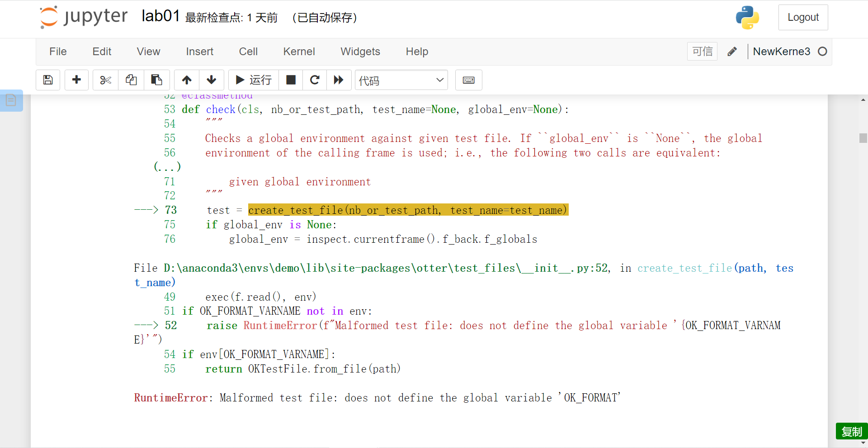Click the blue side note icon at left edge
Image resolution: width=868 pixels, height=448 pixels.
(11, 100)
